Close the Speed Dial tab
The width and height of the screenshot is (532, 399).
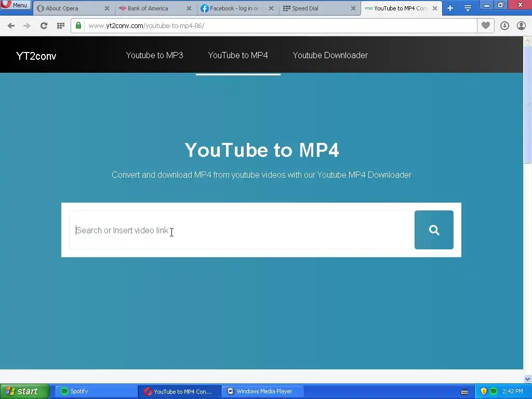353,8
